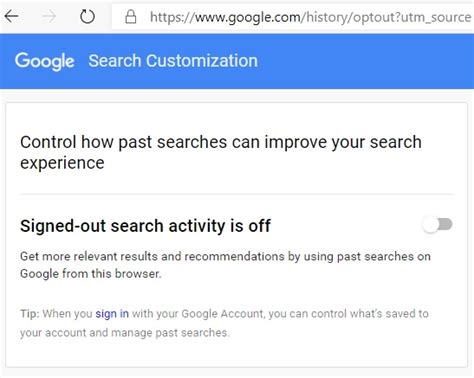Image resolution: width=474 pixels, height=378 pixels.
Task: Click the word 'experience' in the heading
Action: (62, 163)
